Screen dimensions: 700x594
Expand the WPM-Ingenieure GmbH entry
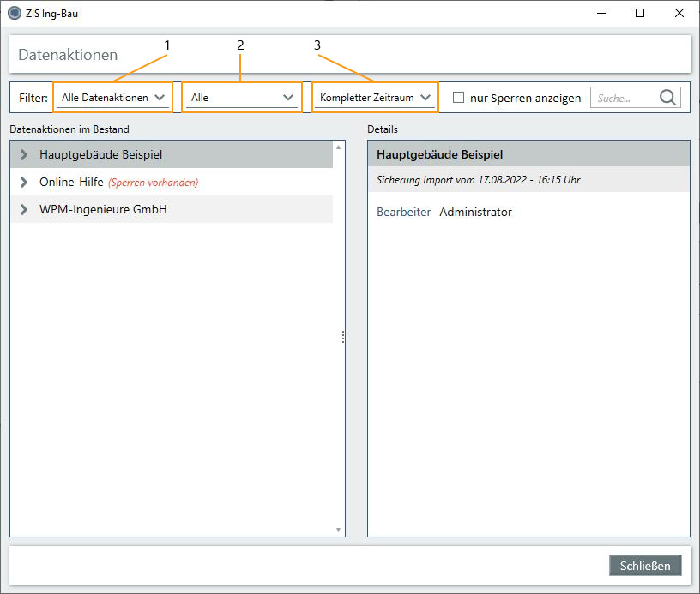point(24,210)
